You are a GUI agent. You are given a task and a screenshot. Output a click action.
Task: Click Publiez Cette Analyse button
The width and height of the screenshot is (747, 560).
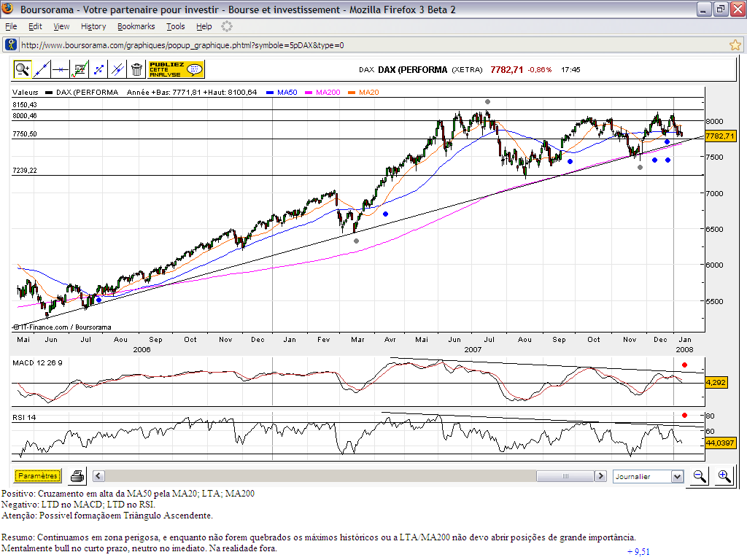point(176,69)
